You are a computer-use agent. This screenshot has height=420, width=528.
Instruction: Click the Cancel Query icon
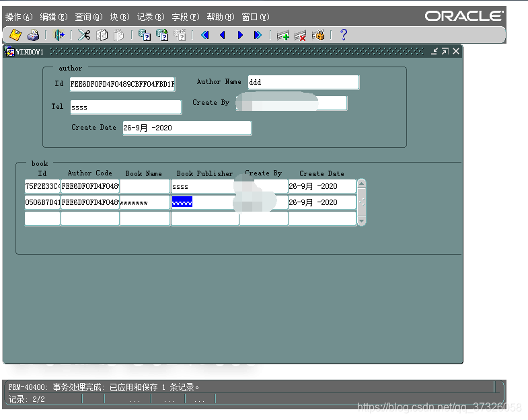tap(180, 35)
